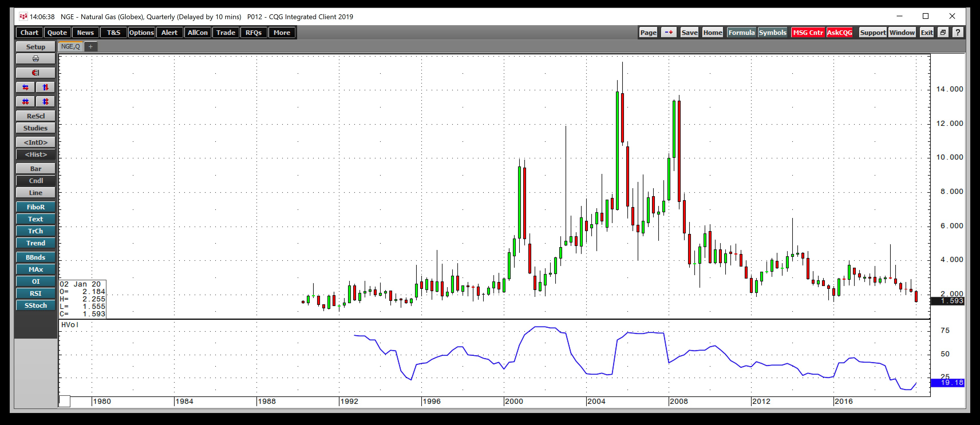The width and height of the screenshot is (980, 425).
Task: Select the NGE,Q chart tab
Action: pos(71,46)
